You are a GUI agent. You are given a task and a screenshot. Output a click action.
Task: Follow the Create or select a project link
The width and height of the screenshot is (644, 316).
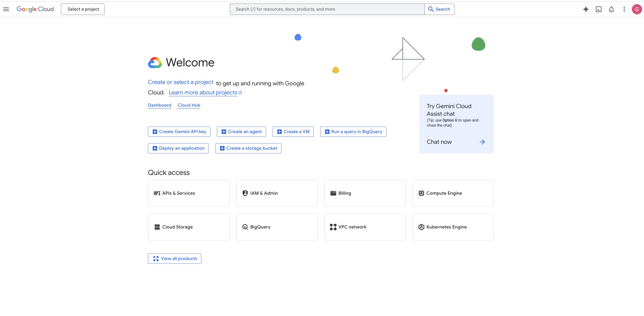click(x=180, y=82)
